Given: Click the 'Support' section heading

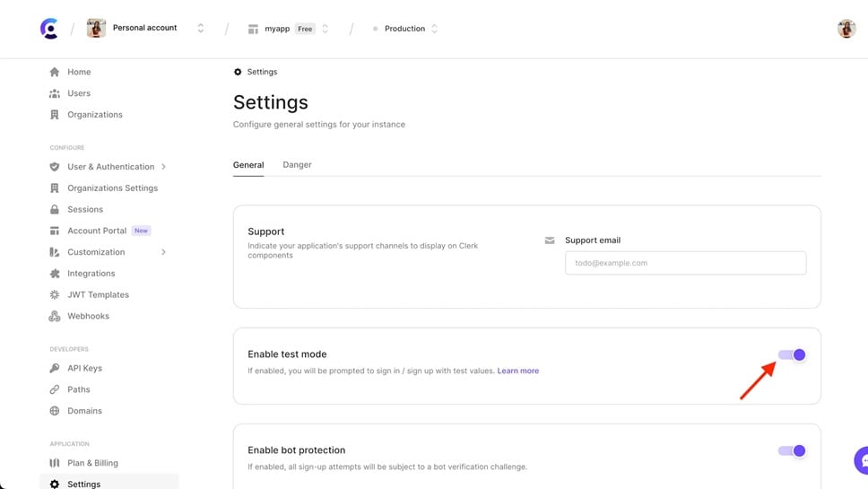Looking at the screenshot, I should 265,231.
